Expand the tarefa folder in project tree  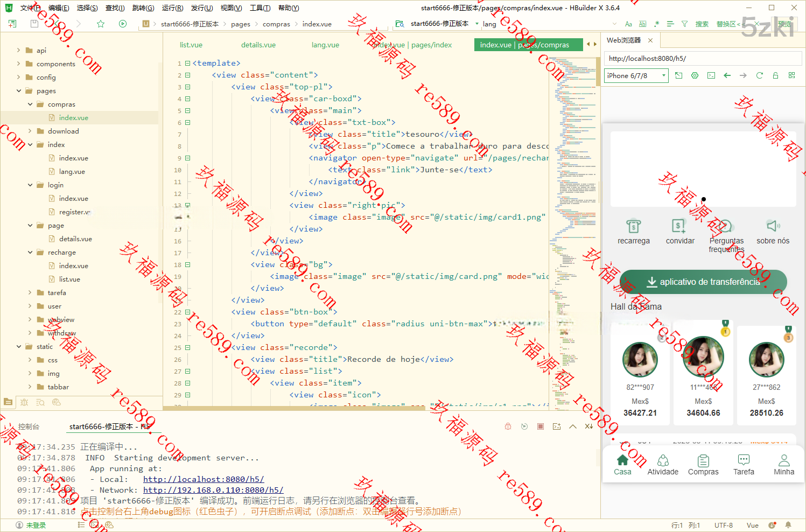tap(30, 293)
